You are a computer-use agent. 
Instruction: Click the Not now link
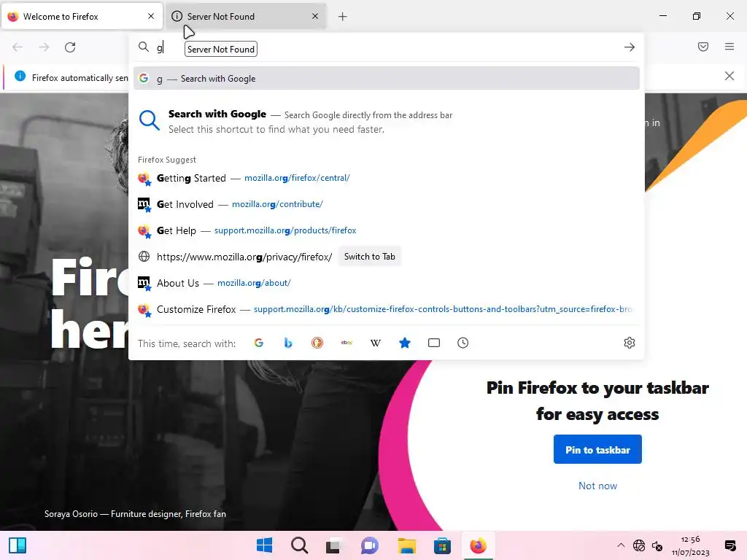coord(597,486)
